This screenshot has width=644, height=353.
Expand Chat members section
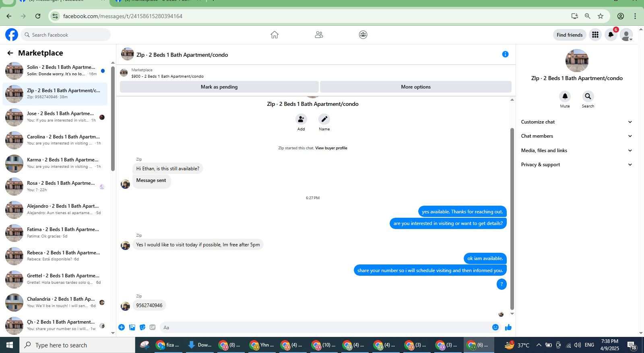pos(577,136)
